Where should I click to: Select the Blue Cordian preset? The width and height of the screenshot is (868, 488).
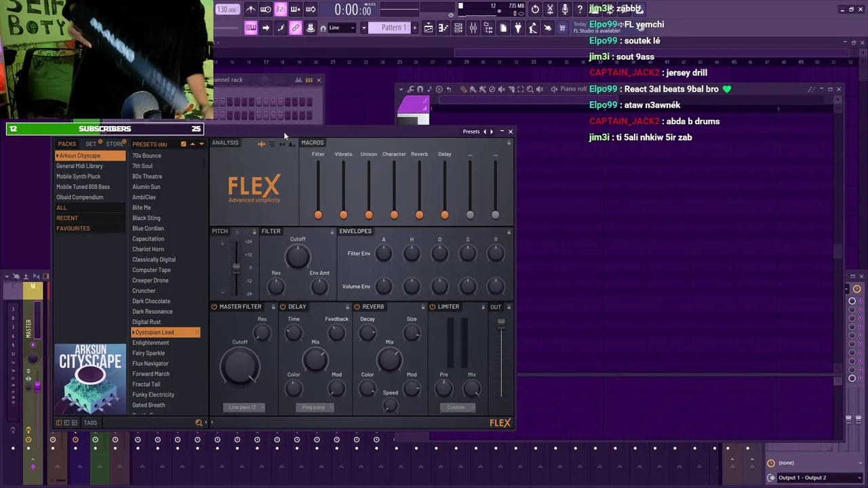[148, 228]
